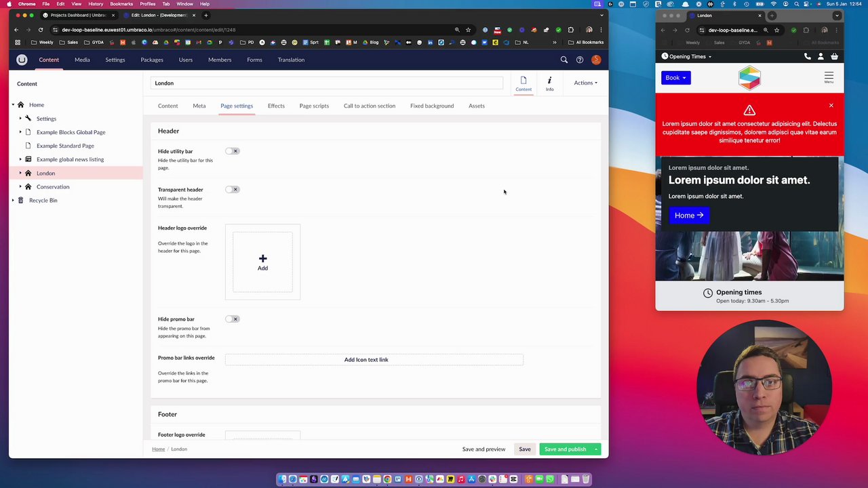Open the Actions dropdown
This screenshot has width=868, height=488.
[585, 83]
